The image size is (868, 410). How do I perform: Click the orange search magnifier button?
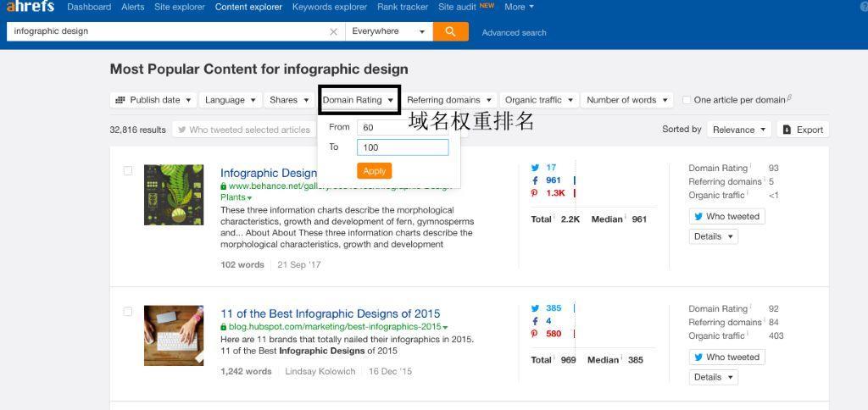click(450, 31)
